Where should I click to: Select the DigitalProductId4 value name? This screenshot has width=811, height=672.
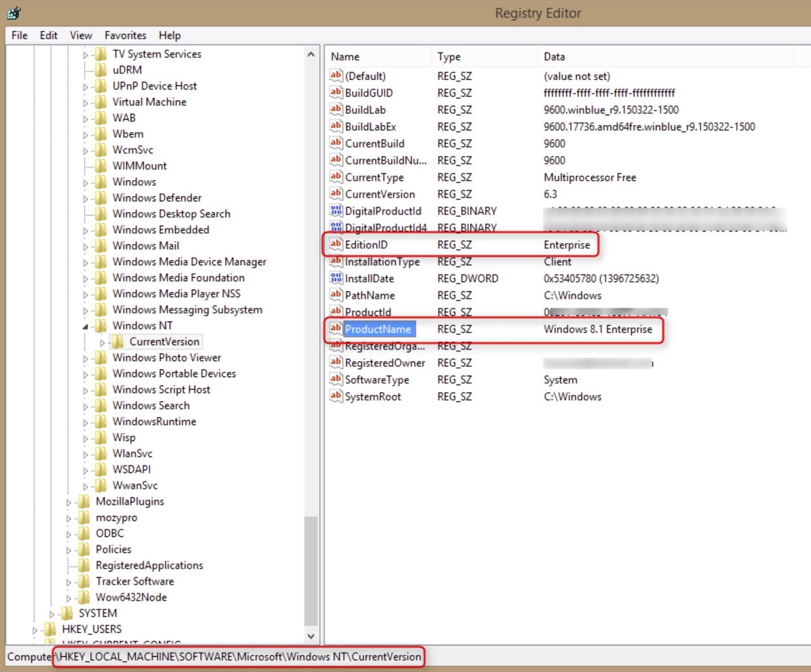(386, 227)
